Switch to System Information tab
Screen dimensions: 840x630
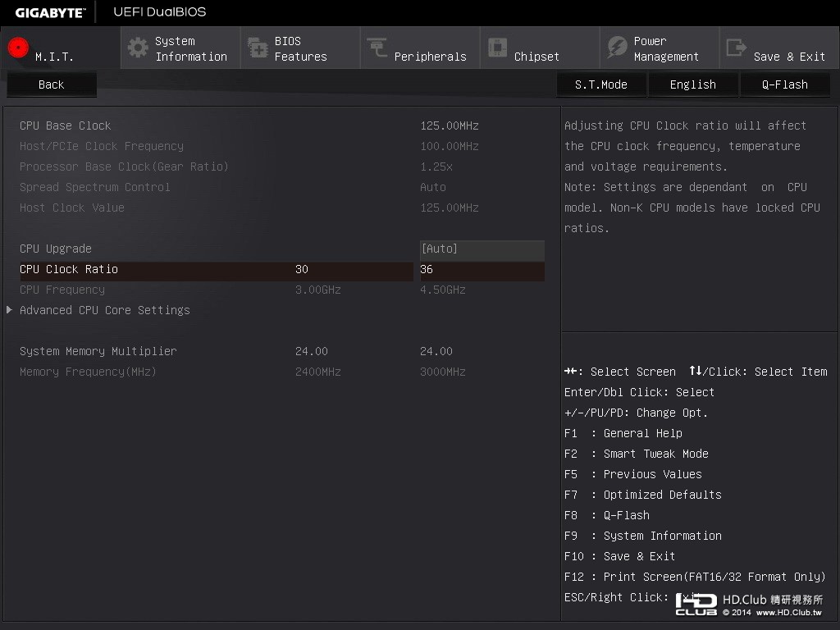coord(180,48)
